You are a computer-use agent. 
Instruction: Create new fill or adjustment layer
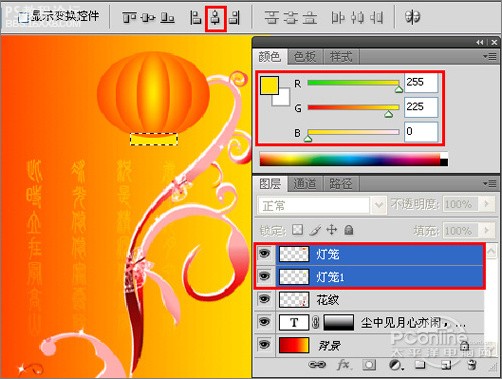[x=396, y=365]
